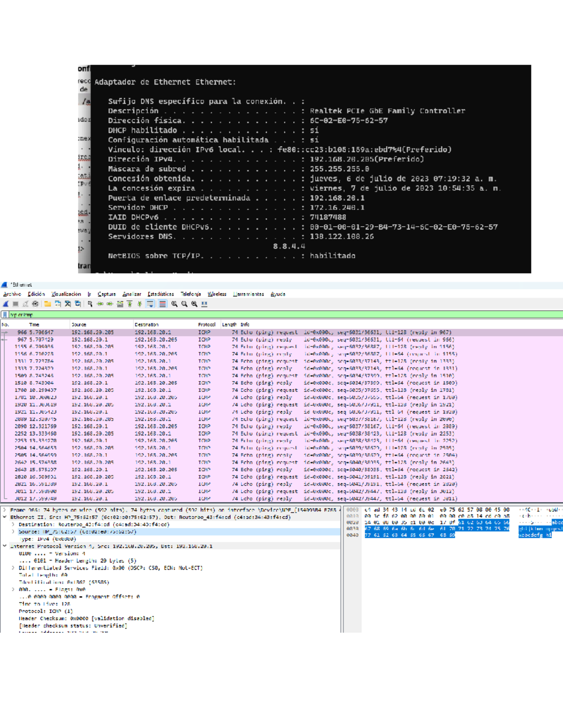Screen dimensions: 563x728
Task: Expand the Frame 966 details row
Action: coord(4,510)
